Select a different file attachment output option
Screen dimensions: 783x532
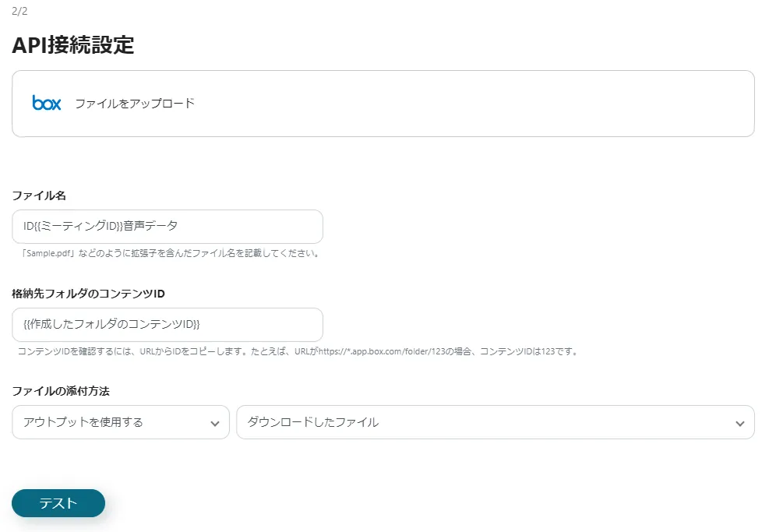(x=495, y=422)
